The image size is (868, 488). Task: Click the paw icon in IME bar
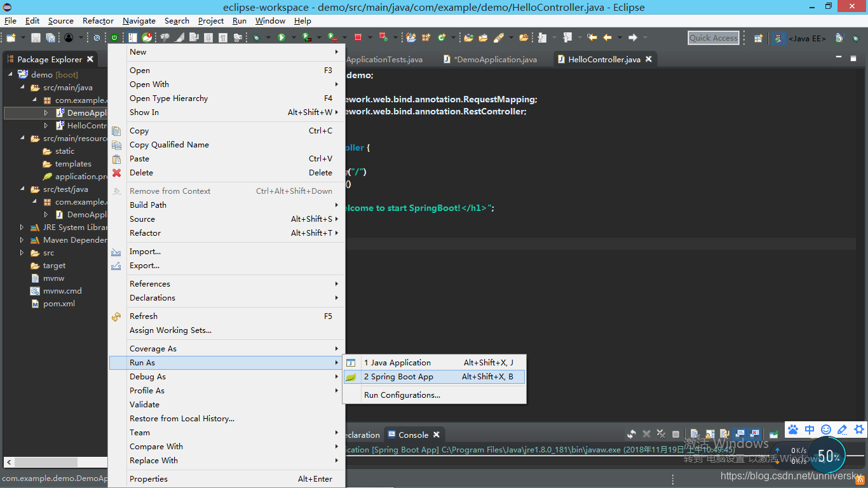pos(793,430)
